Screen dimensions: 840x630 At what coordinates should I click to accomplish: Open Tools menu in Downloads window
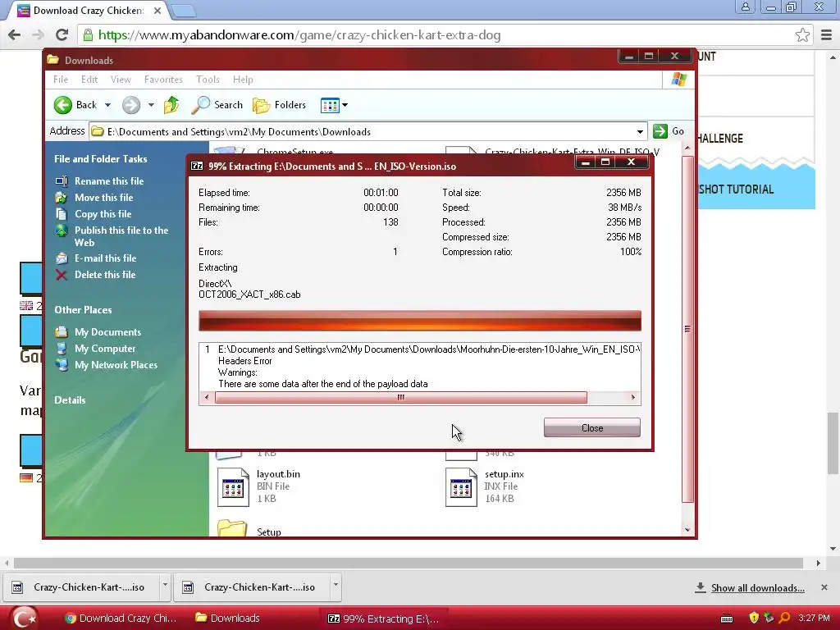tap(208, 80)
